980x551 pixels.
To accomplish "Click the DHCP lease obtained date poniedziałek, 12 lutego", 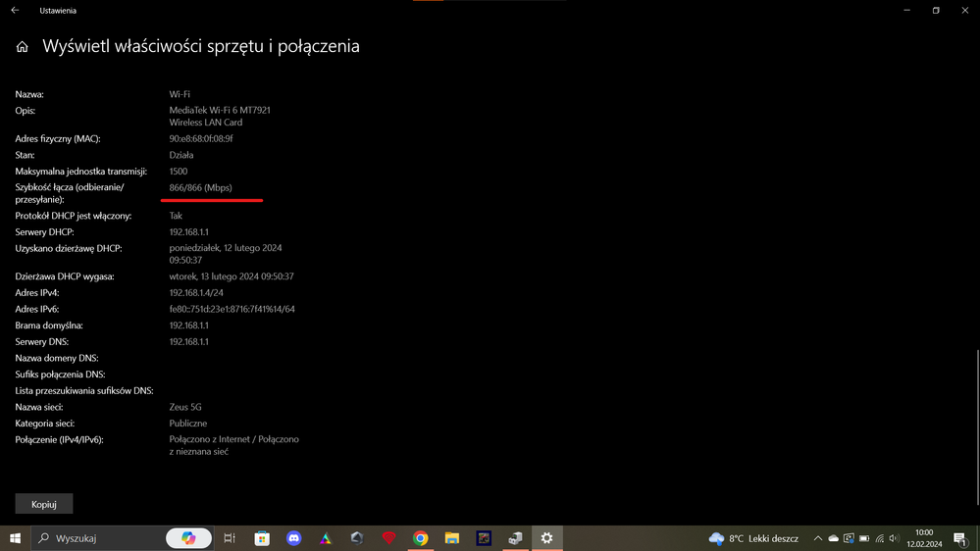I will [x=225, y=254].
